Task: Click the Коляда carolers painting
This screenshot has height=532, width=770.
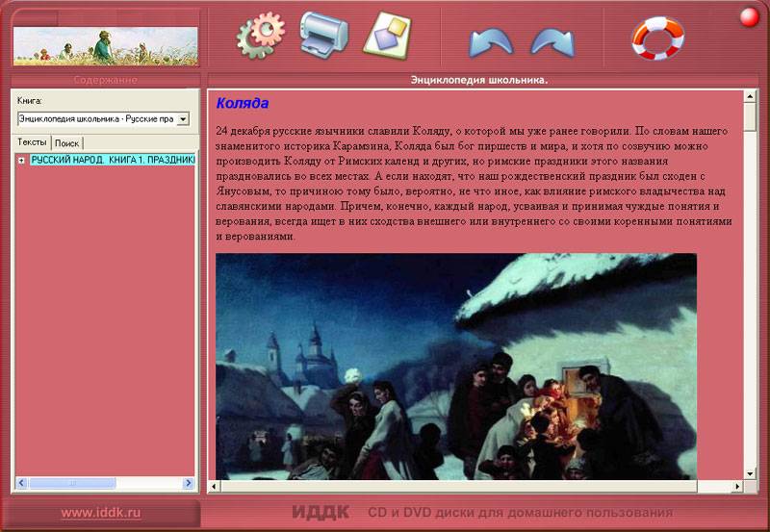Action: click(455, 366)
